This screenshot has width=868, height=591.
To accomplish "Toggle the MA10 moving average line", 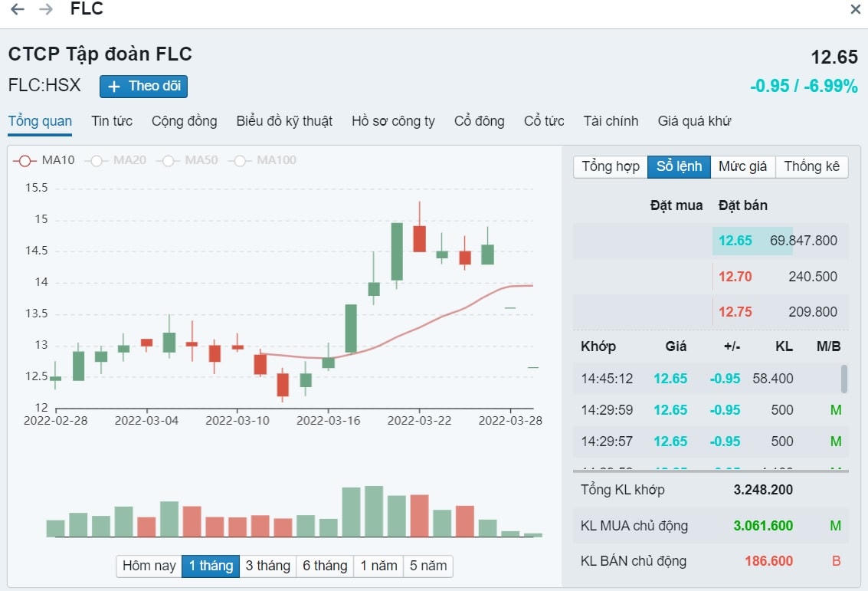I will 44,161.
